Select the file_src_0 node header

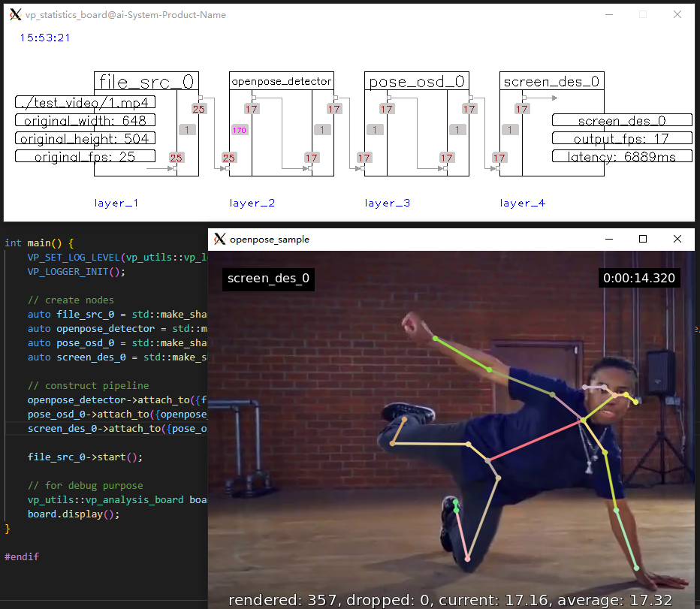point(146,81)
